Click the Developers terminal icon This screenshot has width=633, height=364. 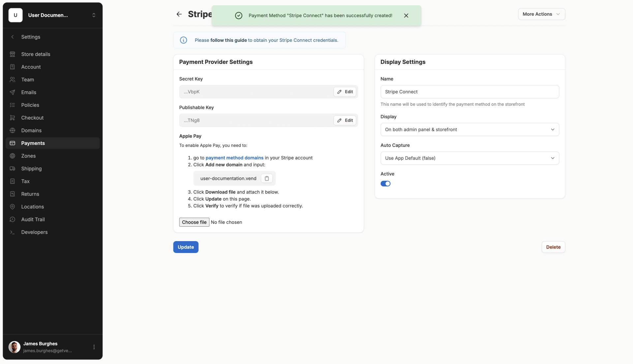coord(13,232)
